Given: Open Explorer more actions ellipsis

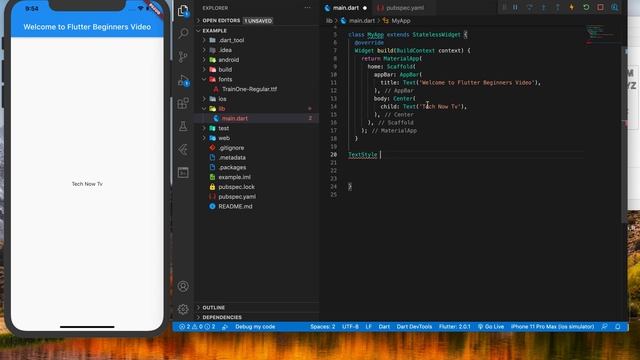Looking at the screenshot, I should pos(307,8).
